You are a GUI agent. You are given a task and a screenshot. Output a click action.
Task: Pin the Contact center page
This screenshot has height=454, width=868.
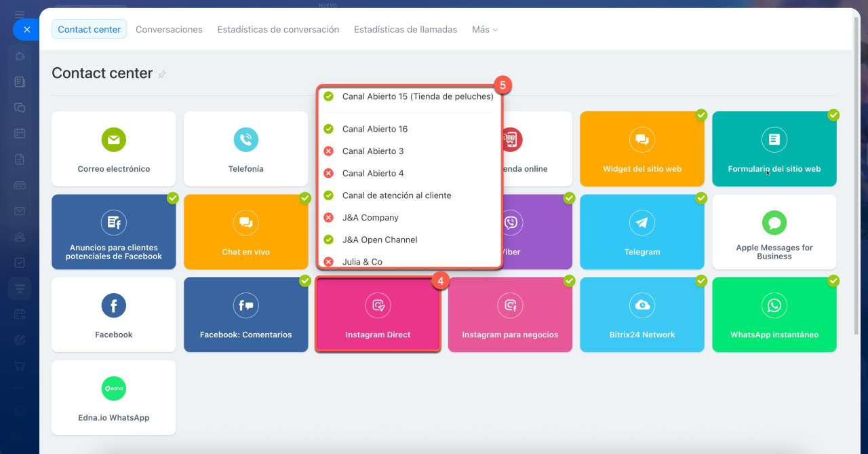point(161,75)
